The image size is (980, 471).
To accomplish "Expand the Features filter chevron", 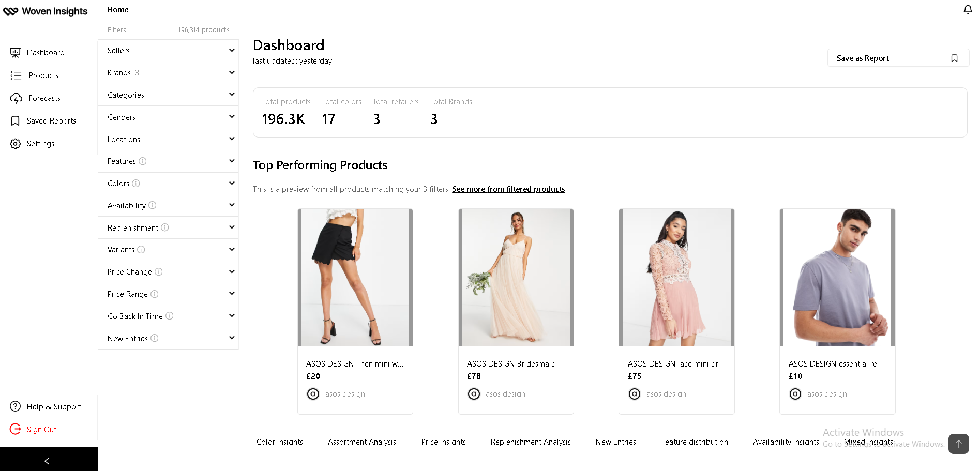I will [x=232, y=161].
